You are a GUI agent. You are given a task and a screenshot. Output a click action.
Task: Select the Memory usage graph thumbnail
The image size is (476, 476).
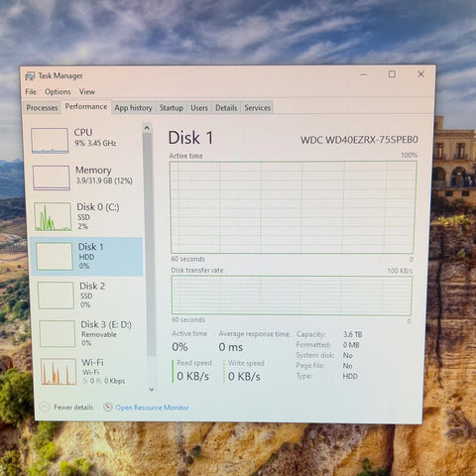(52, 178)
